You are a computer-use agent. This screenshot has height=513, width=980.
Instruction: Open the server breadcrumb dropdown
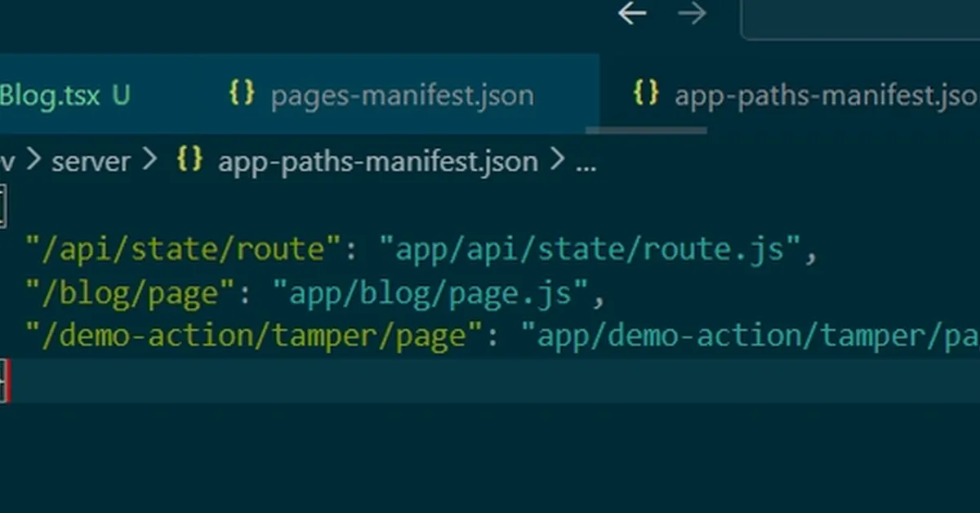coord(91,161)
